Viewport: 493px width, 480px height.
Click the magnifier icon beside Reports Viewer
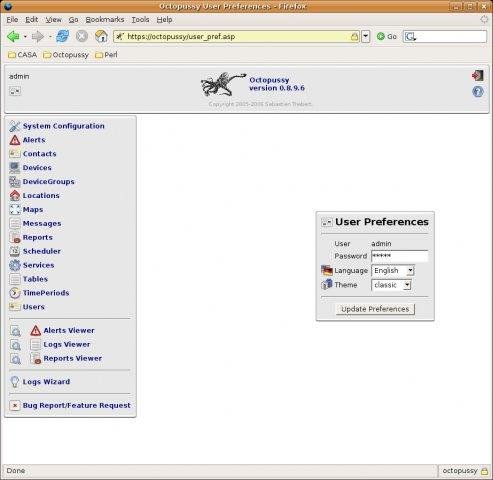click(x=15, y=359)
